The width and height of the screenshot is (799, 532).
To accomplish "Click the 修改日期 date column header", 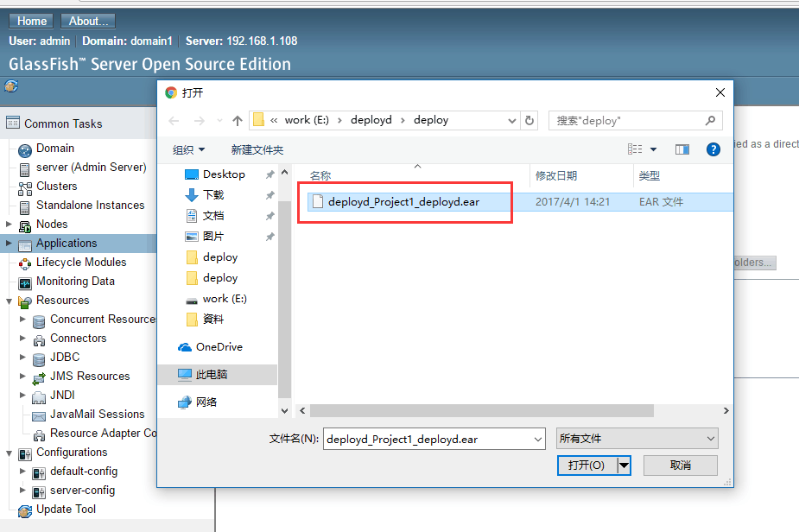I will (556, 176).
